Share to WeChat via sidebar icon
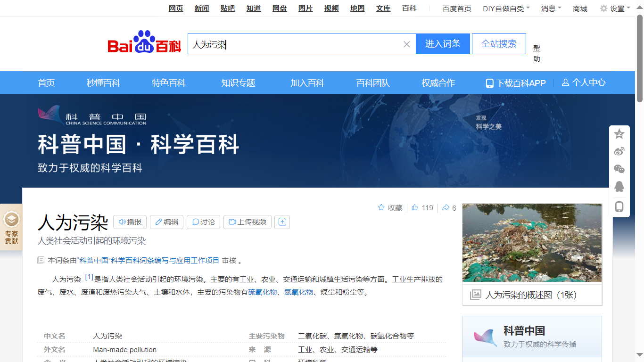Screen dimensions: 644x362 [x=619, y=169]
